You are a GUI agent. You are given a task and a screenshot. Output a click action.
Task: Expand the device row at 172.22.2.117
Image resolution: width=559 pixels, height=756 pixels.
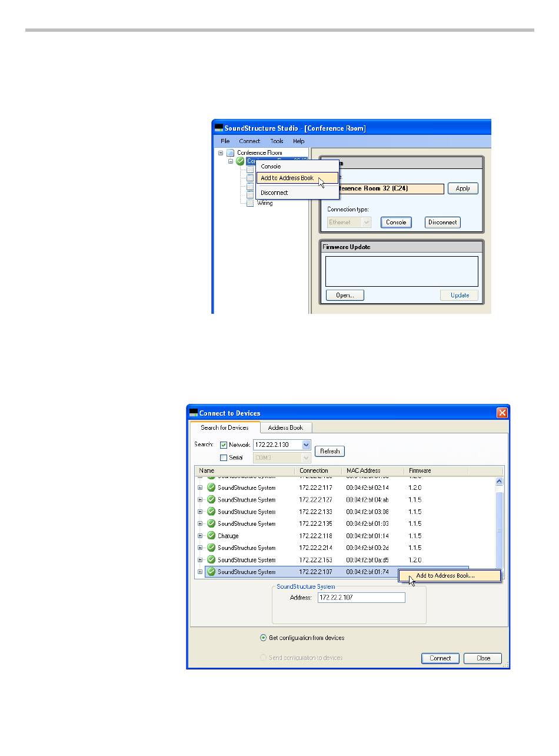click(200, 488)
